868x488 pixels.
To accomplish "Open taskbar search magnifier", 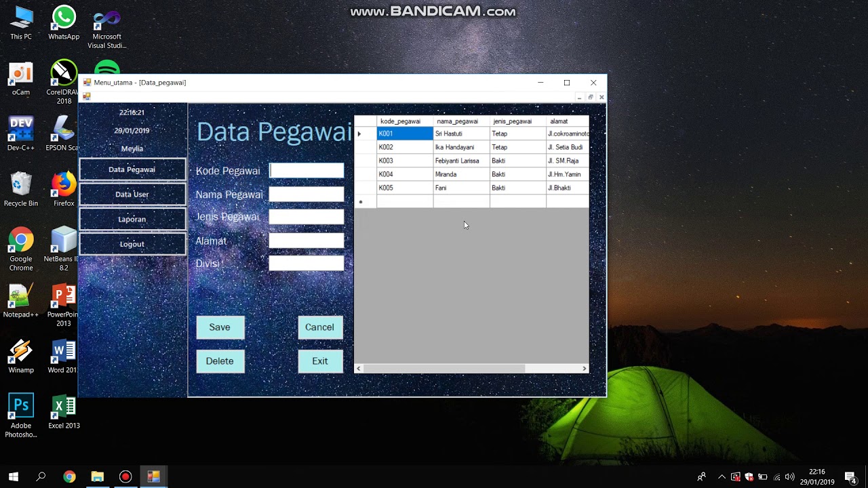I will 41,476.
